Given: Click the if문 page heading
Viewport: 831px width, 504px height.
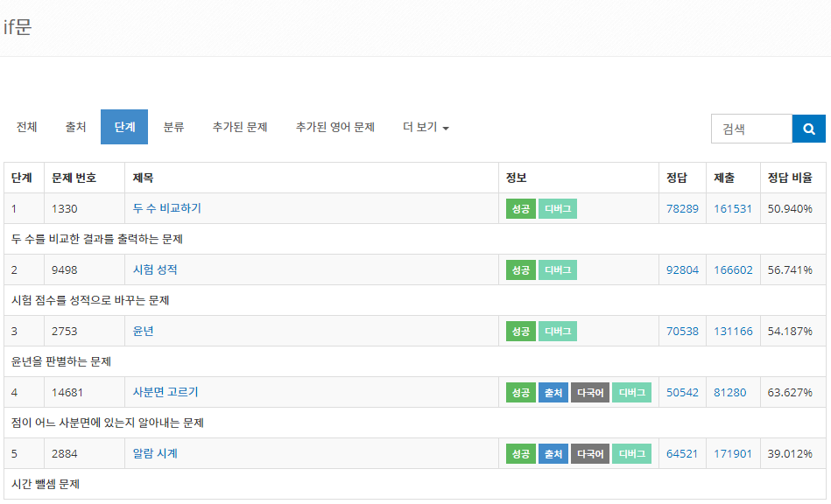Looking at the screenshot, I should (18, 26).
